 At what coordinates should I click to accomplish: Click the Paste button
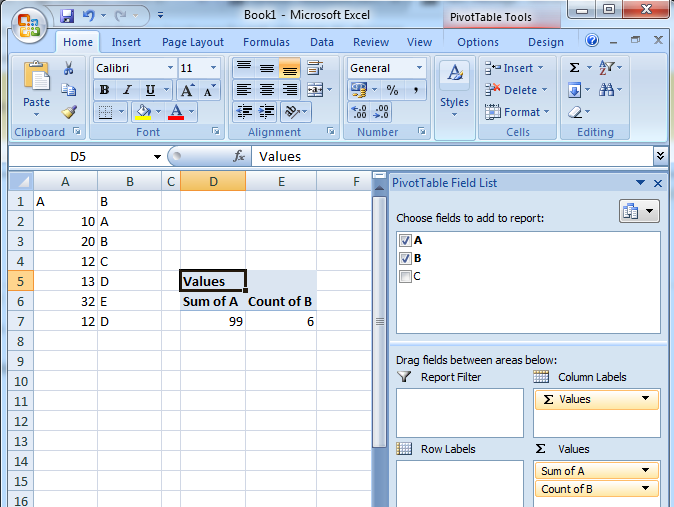click(x=37, y=89)
